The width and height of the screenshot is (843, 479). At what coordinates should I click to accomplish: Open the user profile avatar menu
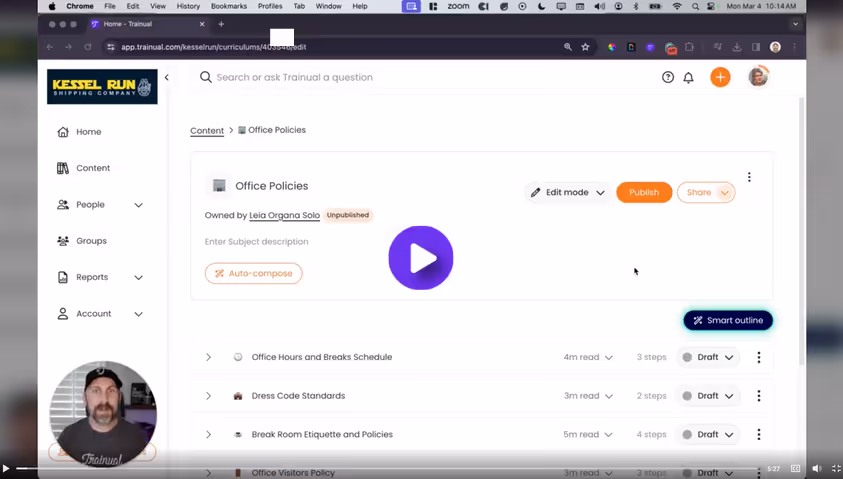(759, 77)
